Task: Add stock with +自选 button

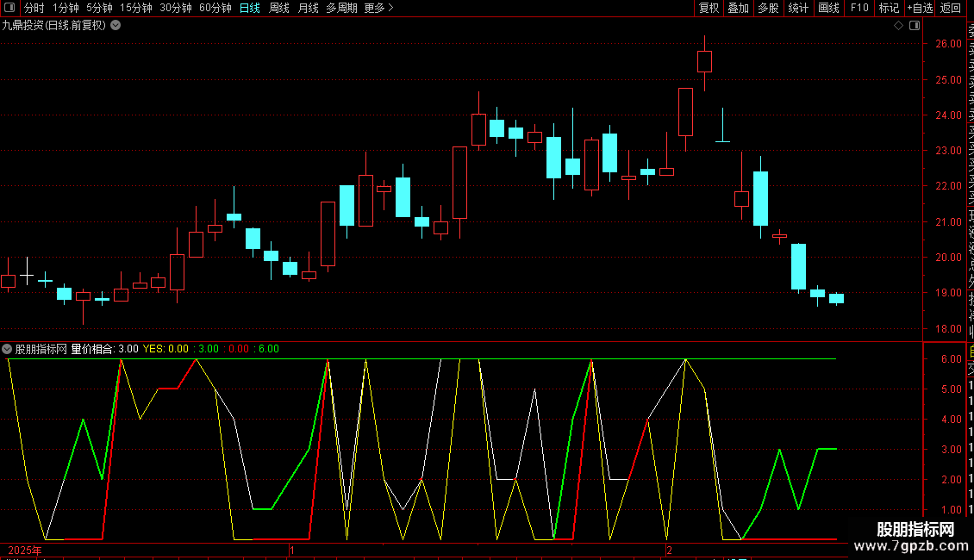Action: (x=920, y=8)
